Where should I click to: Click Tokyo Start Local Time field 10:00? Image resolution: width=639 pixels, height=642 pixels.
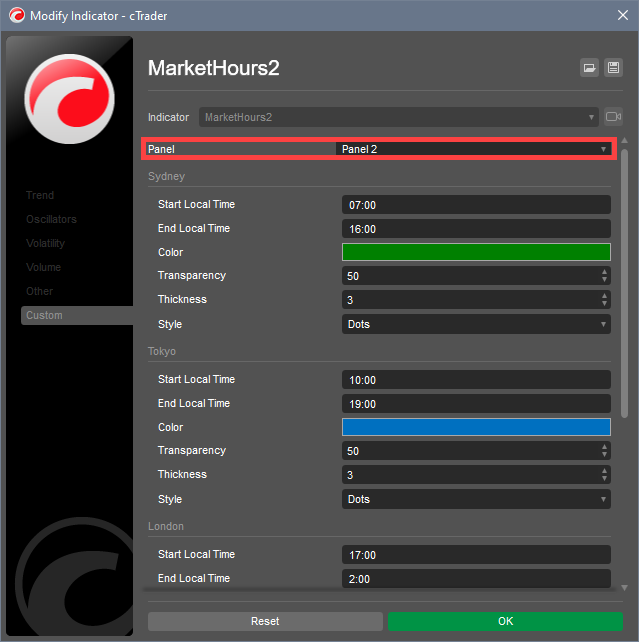(x=476, y=380)
